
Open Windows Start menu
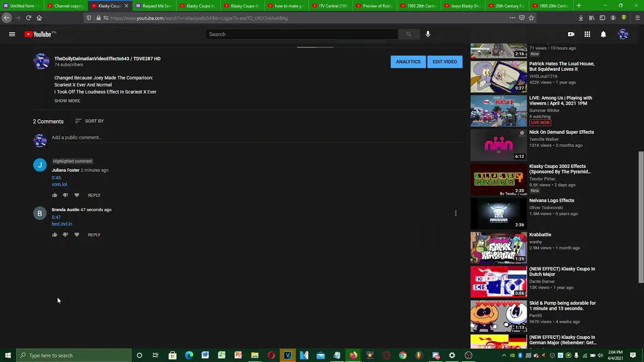tap(8, 355)
